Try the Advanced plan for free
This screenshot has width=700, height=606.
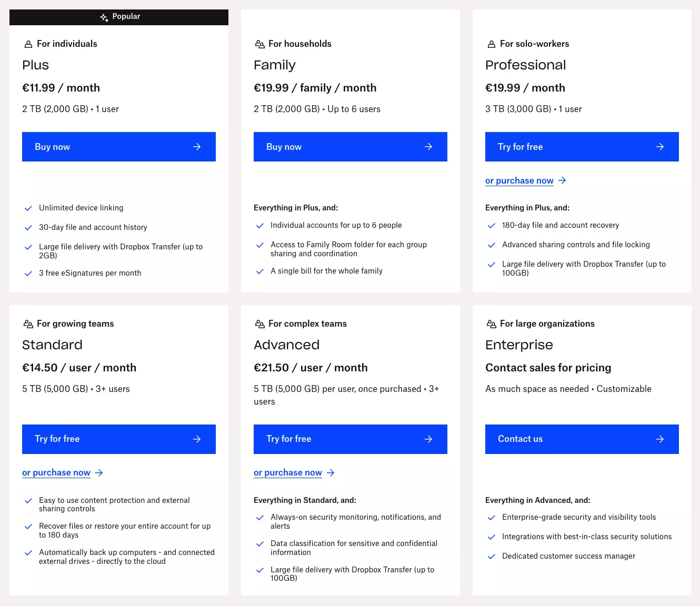pyautogui.click(x=351, y=439)
